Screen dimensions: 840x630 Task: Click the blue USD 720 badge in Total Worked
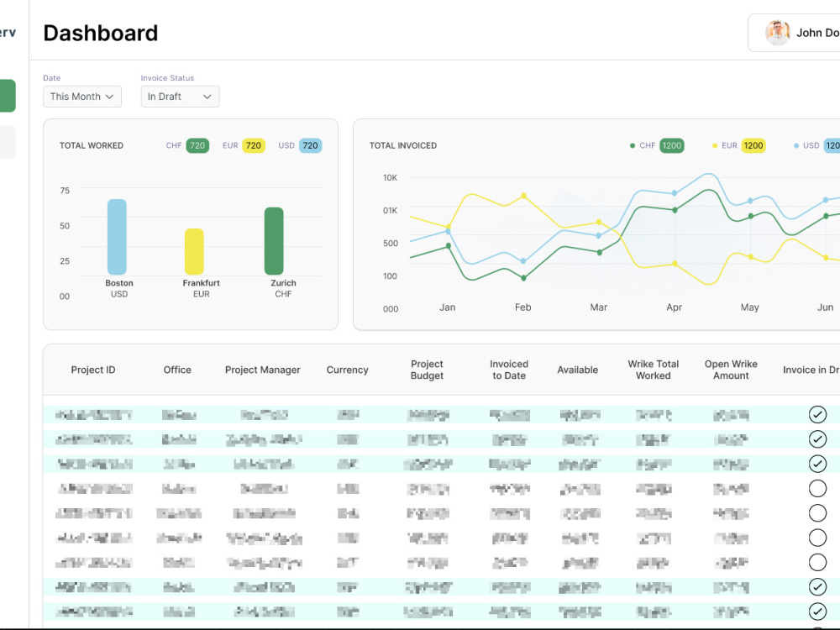click(x=310, y=145)
